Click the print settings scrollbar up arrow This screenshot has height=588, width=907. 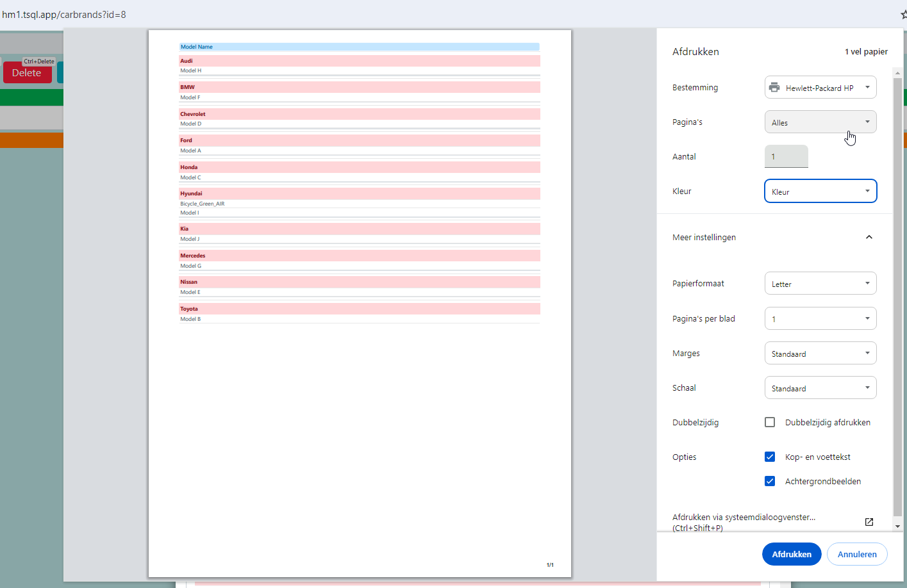tap(897, 73)
